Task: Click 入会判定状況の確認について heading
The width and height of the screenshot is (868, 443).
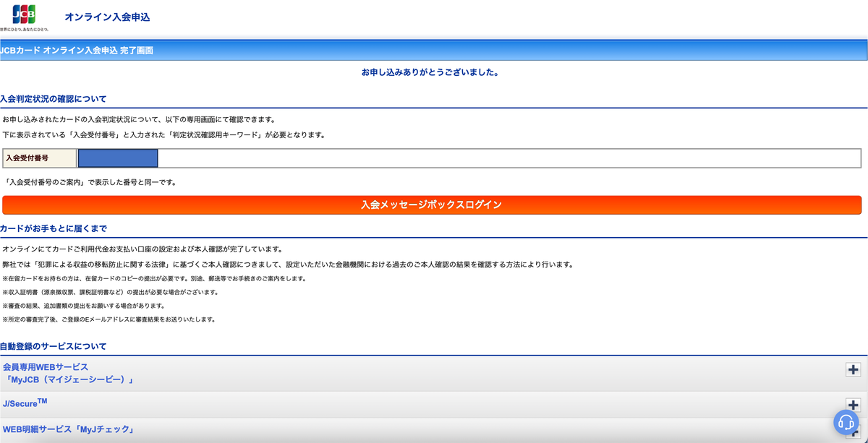Action: (x=54, y=99)
